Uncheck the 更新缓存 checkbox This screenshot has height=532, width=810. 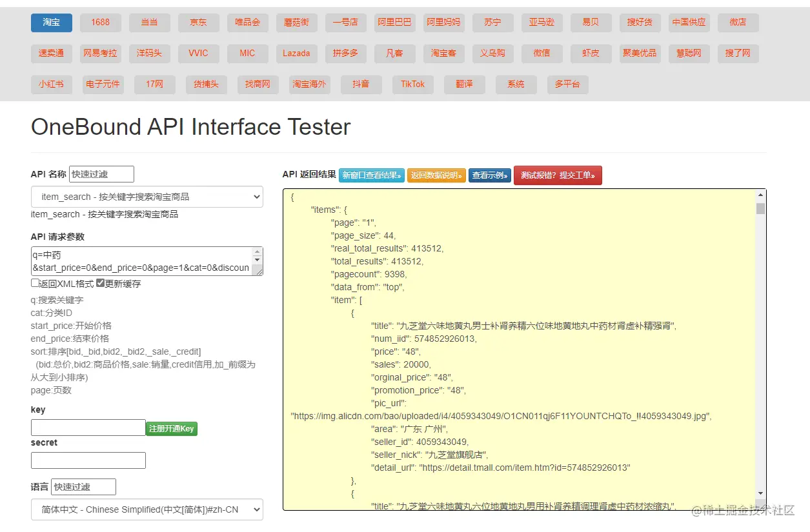click(100, 283)
